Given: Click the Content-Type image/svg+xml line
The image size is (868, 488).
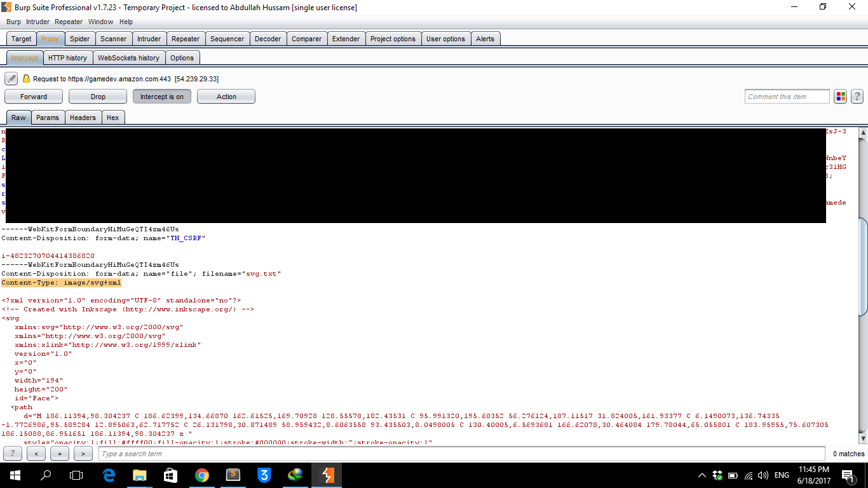Looking at the screenshot, I should click(61, 283).
